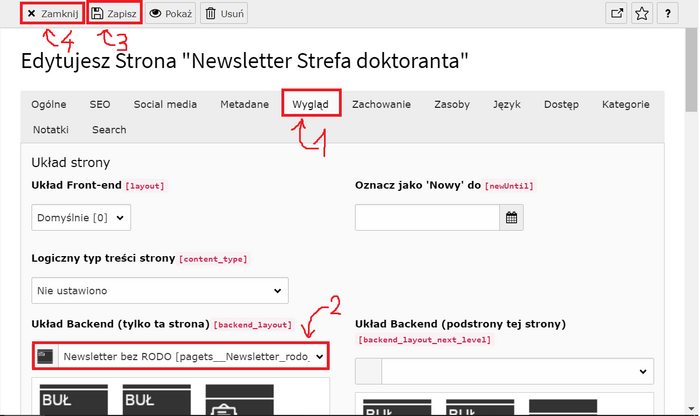
Task: Click the Pokaż eye view button
Action: coord(170,14)
